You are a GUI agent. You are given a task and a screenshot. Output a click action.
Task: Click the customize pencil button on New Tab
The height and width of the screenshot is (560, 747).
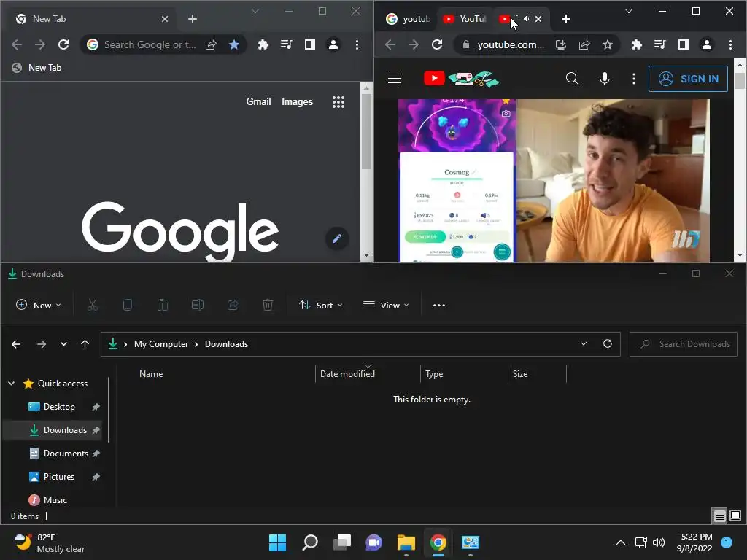pyautogui.click(x=337, y=238)
